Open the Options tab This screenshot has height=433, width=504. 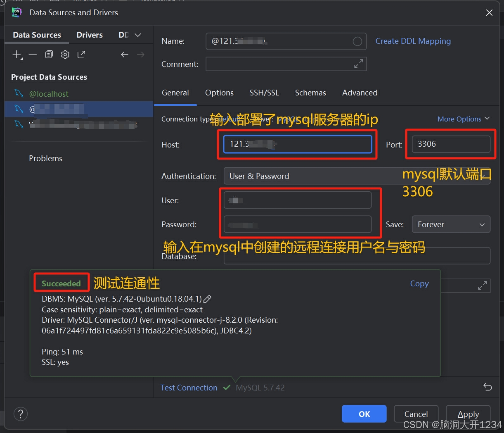click(219, 93)
